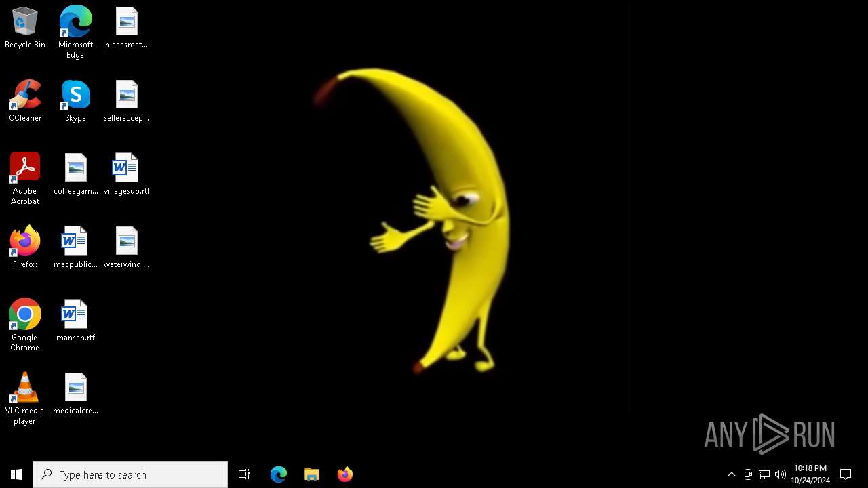The height and width of the screenshot is (488, 868).
Task: Open the network status tray icon
Action: [764, 474]
